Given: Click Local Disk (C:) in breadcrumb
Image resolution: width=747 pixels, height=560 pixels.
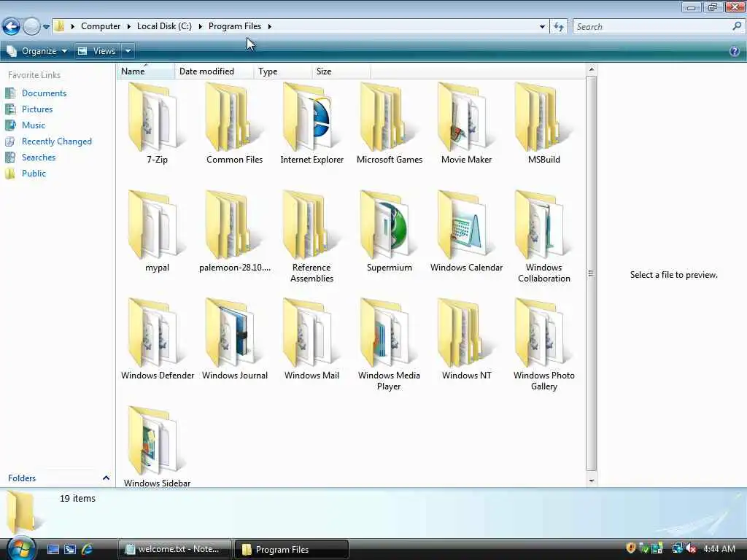Looking at the screenshot, I should click(x=164, y=26).
